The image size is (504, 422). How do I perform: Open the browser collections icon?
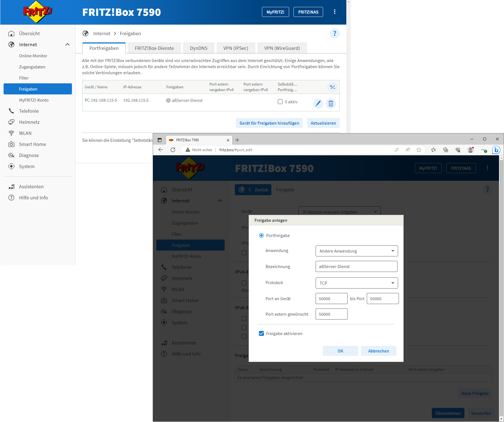click(x=446, y=150)
